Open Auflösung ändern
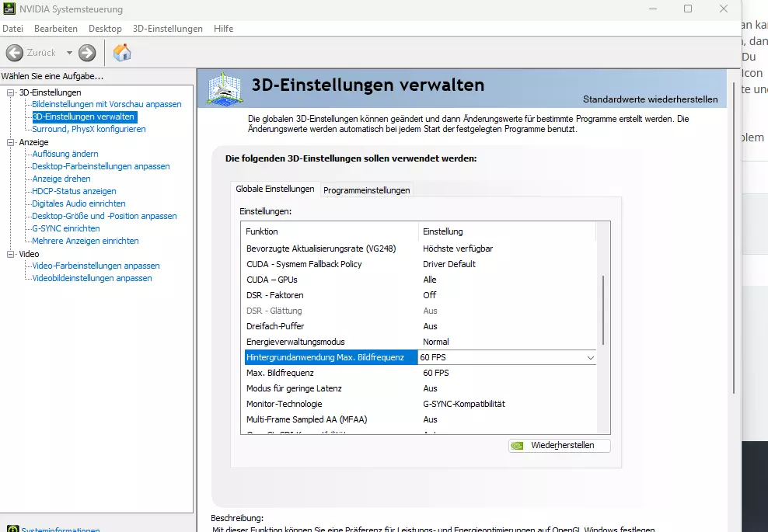Screen dimensions: 768x532 65,154
